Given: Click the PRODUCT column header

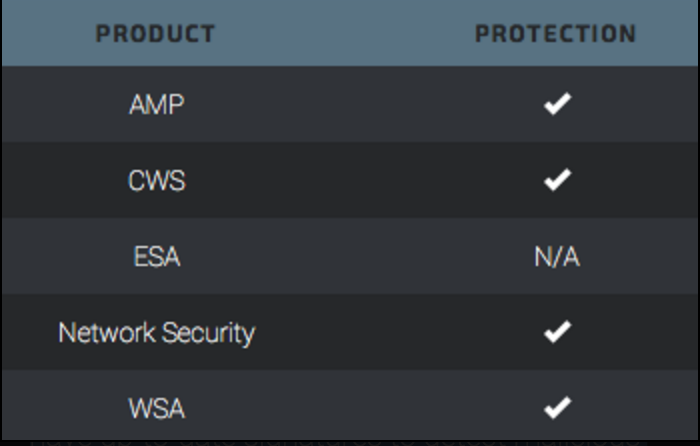Looking at the screenshot, I should [x=156, y=34].
